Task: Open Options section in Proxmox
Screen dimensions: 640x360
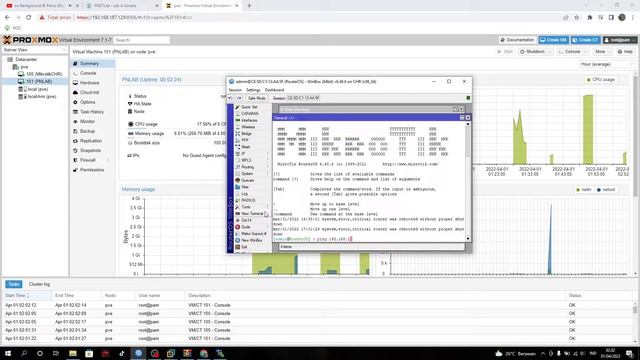Action: [93, 102]
